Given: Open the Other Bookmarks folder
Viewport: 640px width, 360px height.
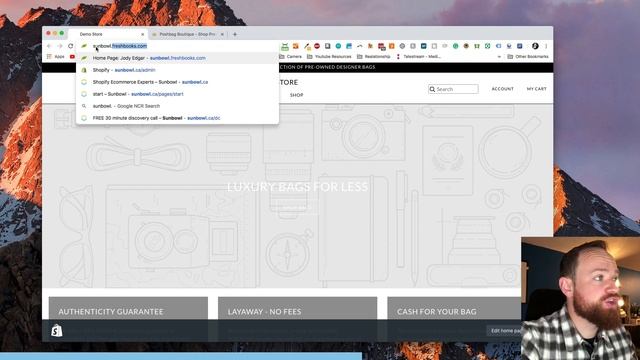Looking at the screenshot, I should click(528, 57).
